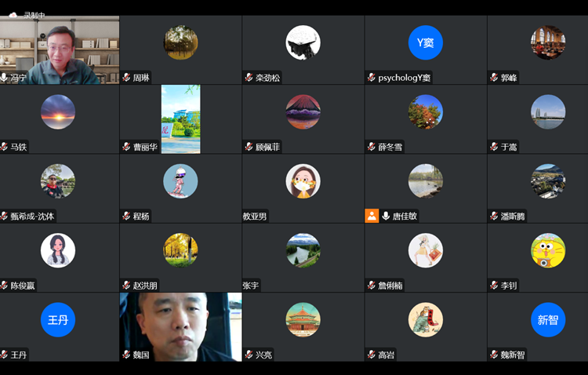The width and height of the screenshot is (588, 375).
Task: Click the muted mic icon beside 魏新智
Action: click(494, 355)
